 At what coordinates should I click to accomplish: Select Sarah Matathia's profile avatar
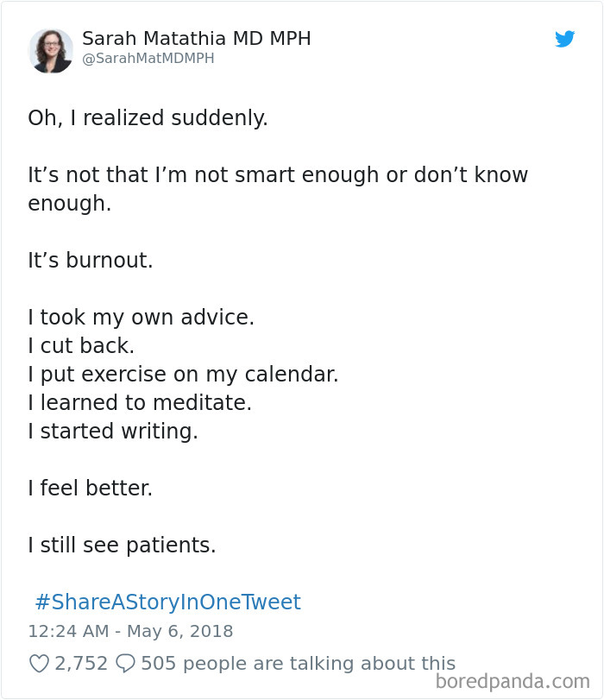(x=51, y=50)
